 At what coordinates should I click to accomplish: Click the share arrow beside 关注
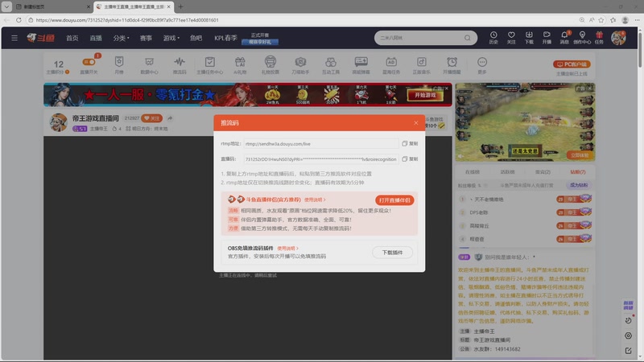[x=170, y=118]
